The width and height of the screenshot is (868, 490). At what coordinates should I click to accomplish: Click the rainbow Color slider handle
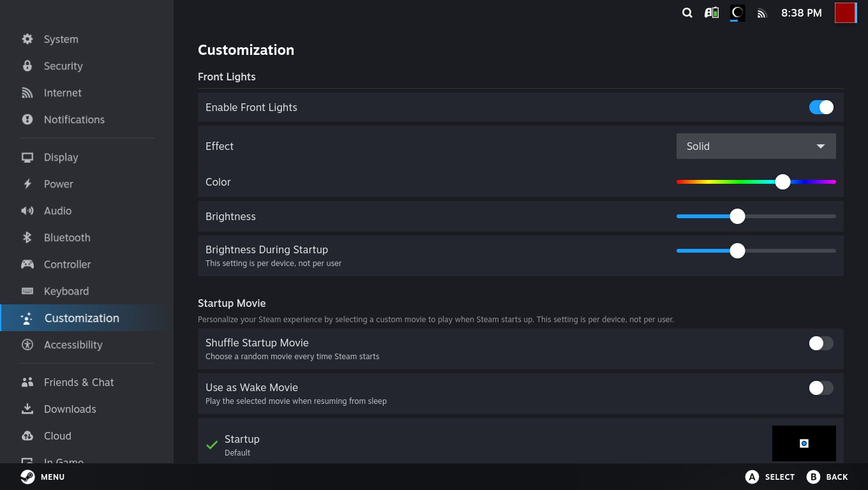[782, 182]
